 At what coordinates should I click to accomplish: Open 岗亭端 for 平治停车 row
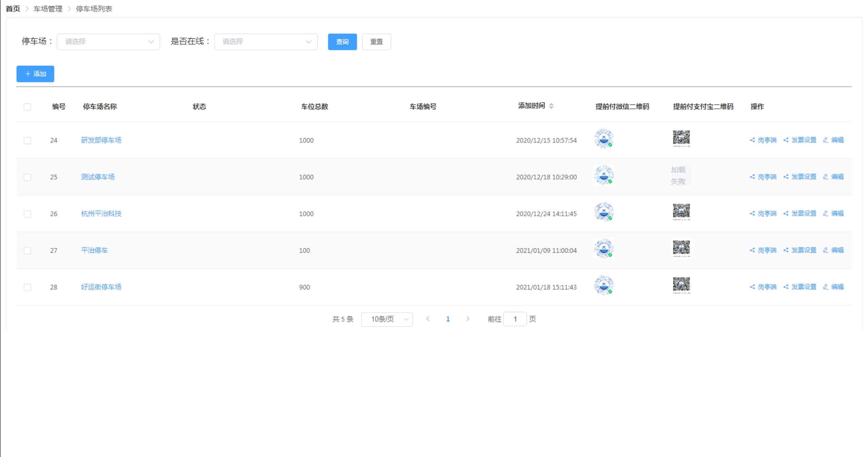point(763,250)
